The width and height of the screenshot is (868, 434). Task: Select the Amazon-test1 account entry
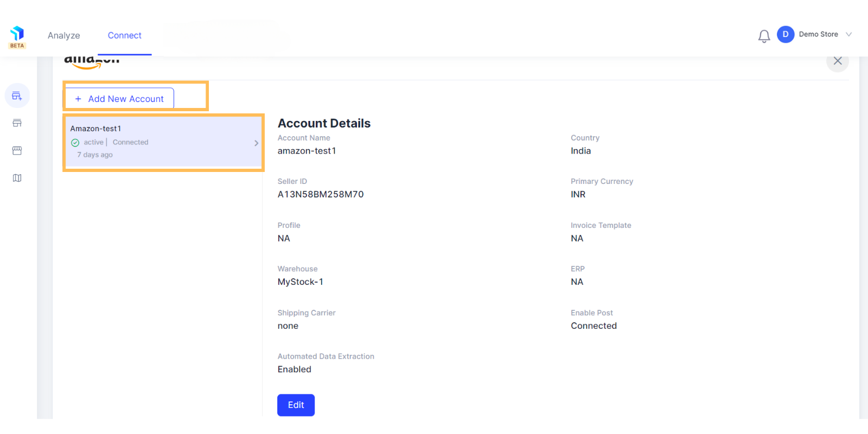(163, 142)
